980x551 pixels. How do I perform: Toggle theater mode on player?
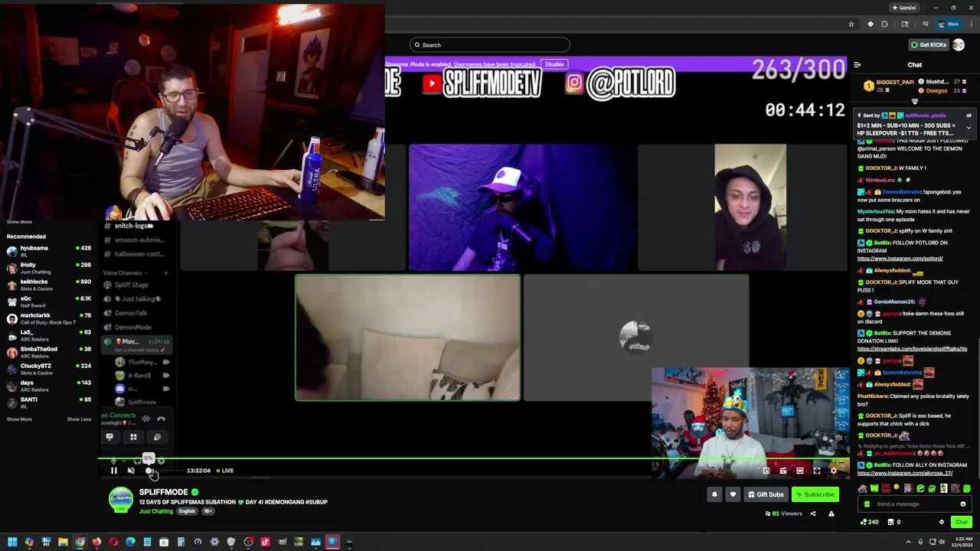click(x=800, y=471)
